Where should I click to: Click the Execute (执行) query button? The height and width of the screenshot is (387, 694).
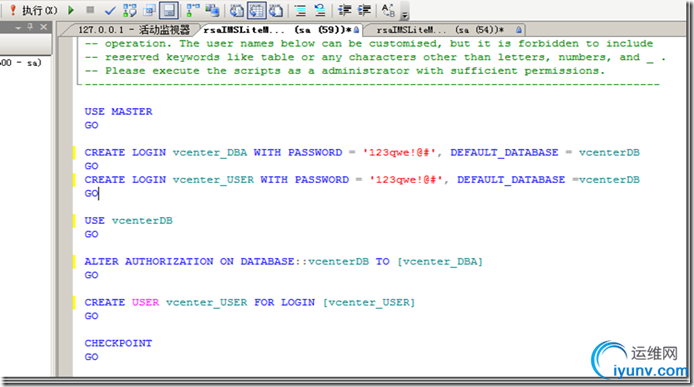(34, 10)
